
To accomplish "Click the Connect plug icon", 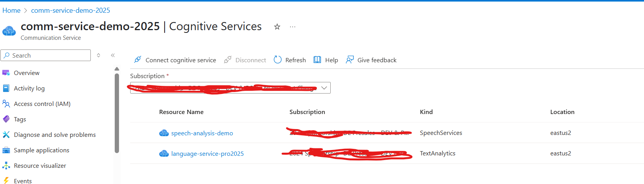I will coord(138,60).
